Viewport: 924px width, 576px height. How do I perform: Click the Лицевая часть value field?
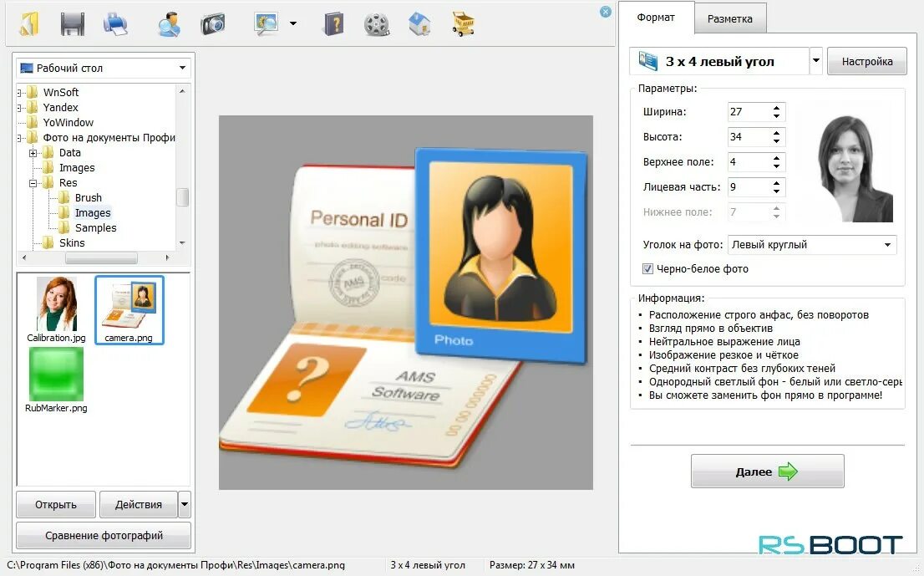(x=749, y=187)
